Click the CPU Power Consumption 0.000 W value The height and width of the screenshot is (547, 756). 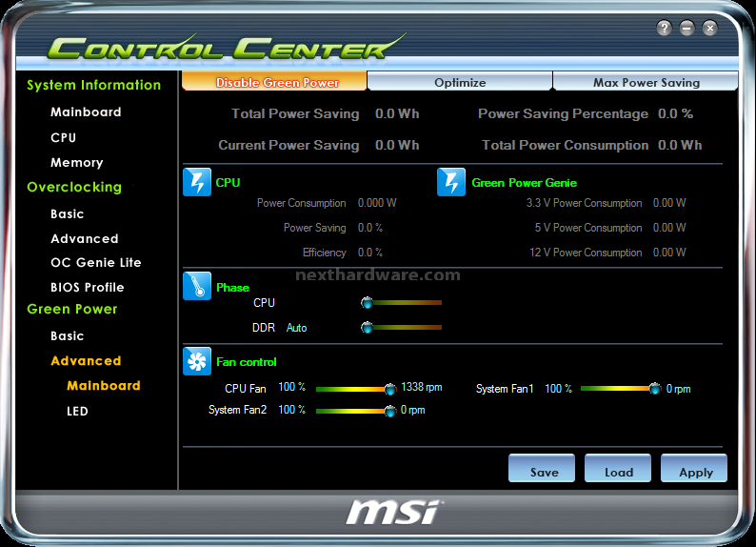[x=377, y=203]
